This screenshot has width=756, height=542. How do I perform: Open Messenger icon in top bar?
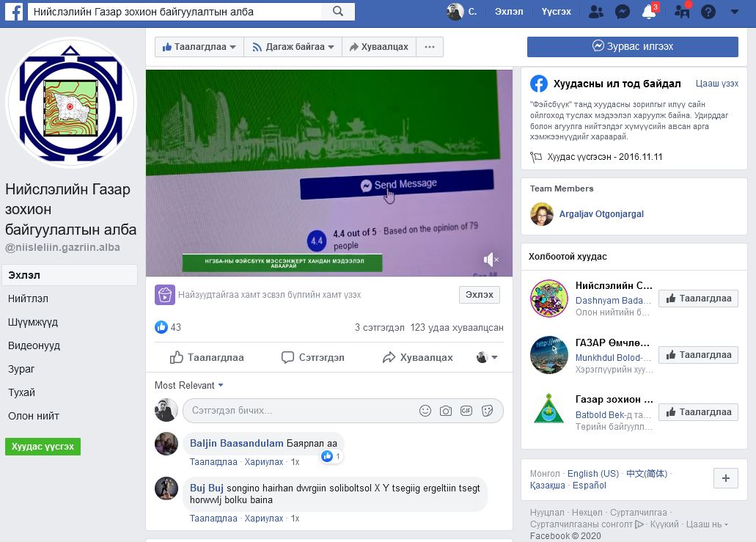click(x=623, y=12)
